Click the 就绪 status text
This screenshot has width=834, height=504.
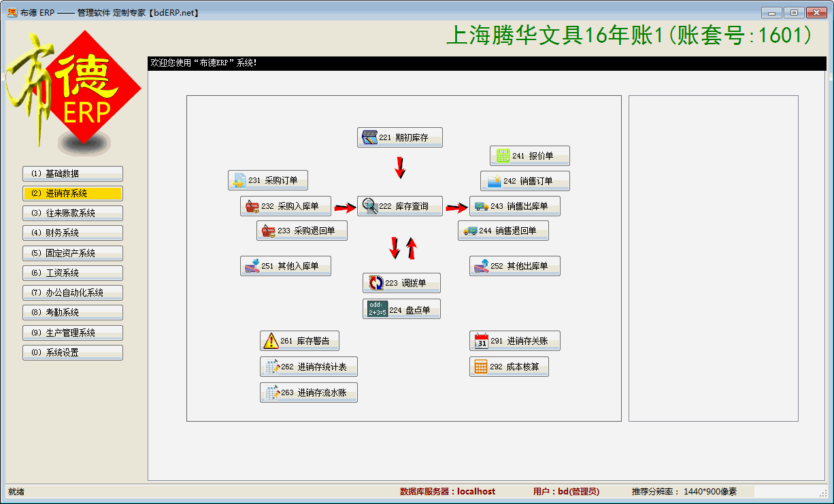click(x=16, y=491)
